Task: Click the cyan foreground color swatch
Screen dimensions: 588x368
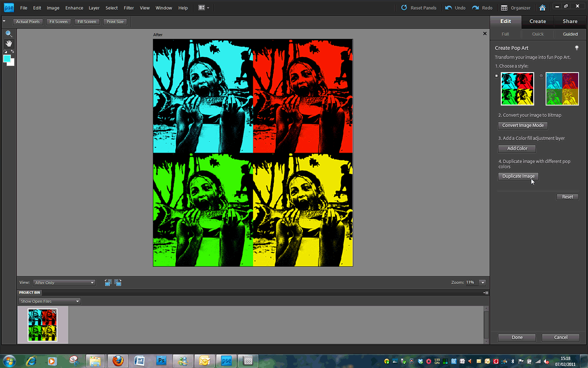Action: [7, 58]
